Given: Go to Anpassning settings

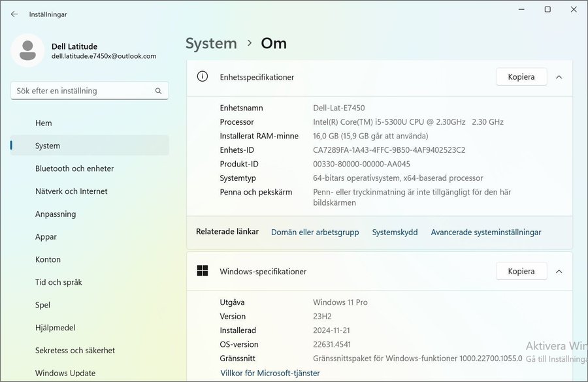Looking at the screenshot, I should pyautogui.click(x=90, y=214).
